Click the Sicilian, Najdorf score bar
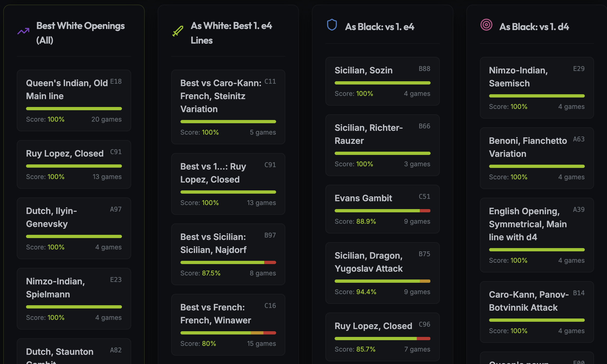 [228, 262]
